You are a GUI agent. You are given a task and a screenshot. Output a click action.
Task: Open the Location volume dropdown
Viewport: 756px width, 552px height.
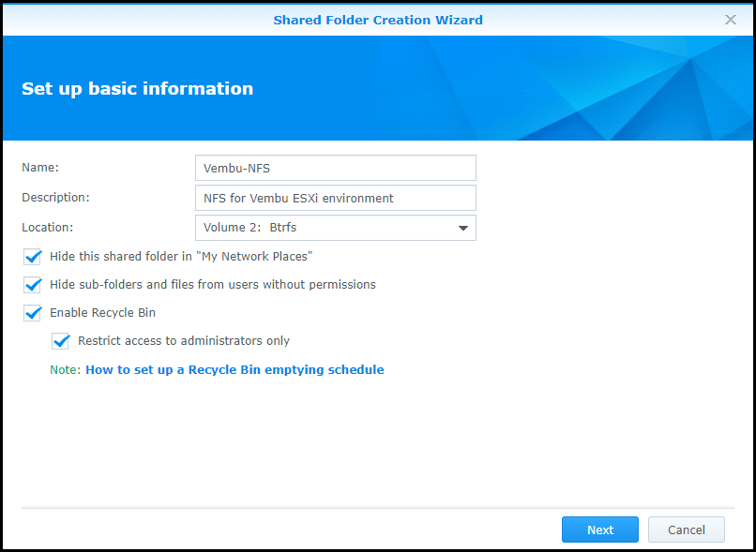336,228
